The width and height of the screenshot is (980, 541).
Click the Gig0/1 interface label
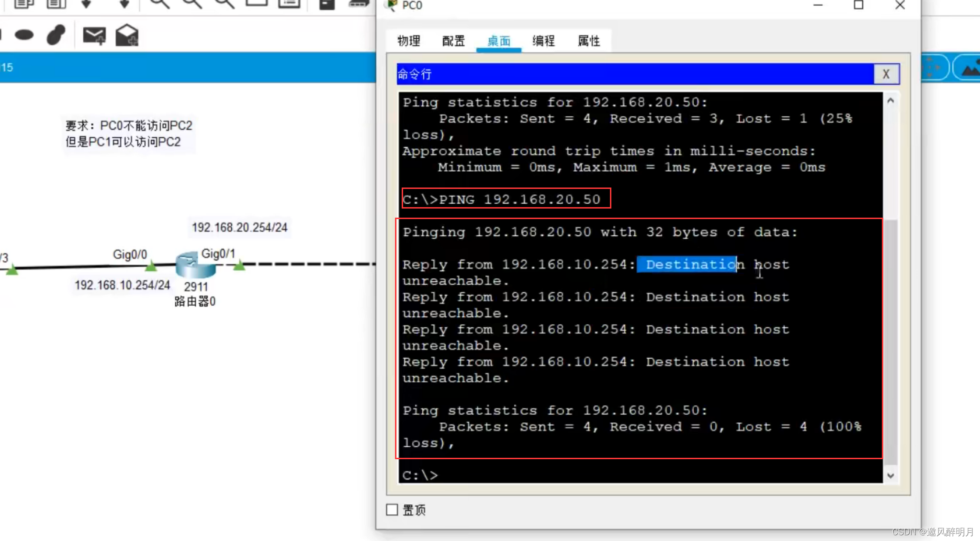[x=218, y=254]
